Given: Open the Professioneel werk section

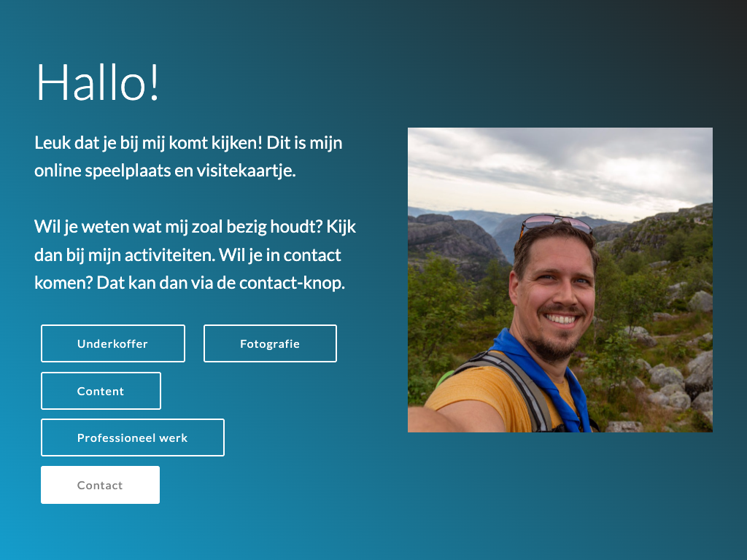Looking at the screenshot, I should [133, 437].
